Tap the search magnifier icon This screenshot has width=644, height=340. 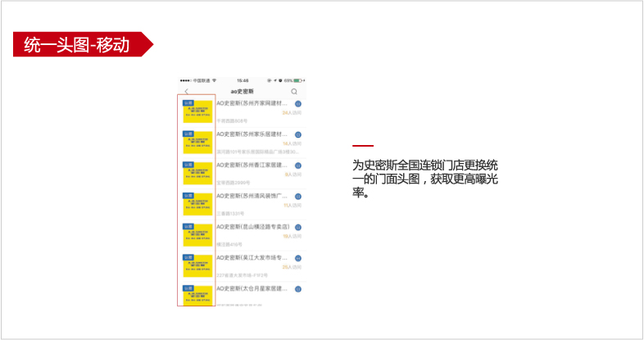pos(294,91)
